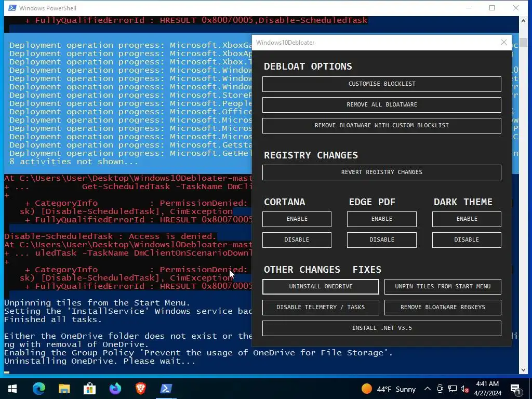
Task: Enable Edge PDF
Action: point(382,219)
